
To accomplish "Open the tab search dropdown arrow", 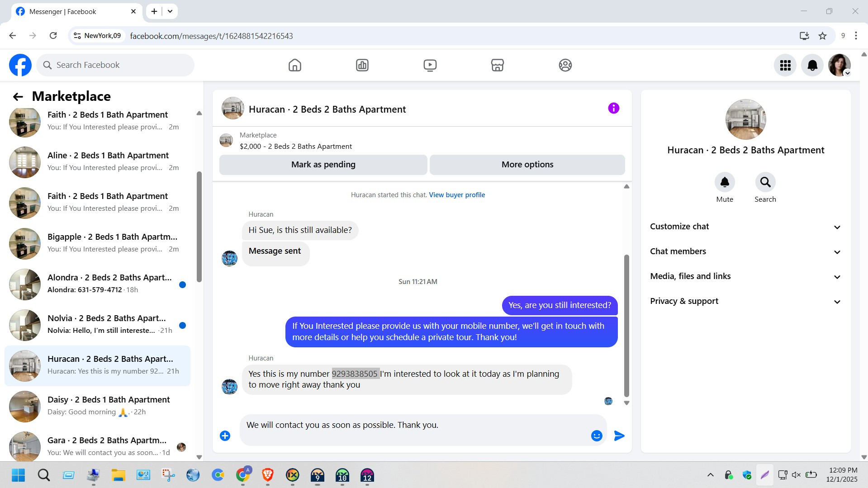I will tap(170, 11).
